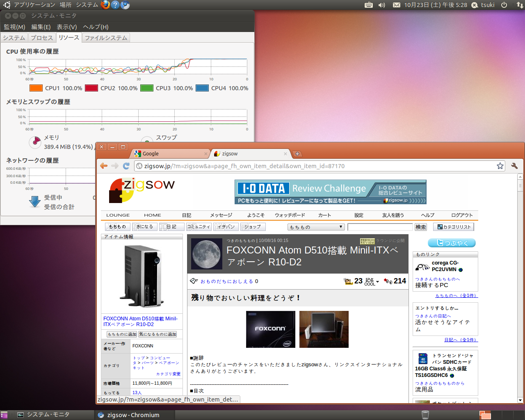Select the Google browser tab
Screen dimensions: 525x420
tap(170, 154)
